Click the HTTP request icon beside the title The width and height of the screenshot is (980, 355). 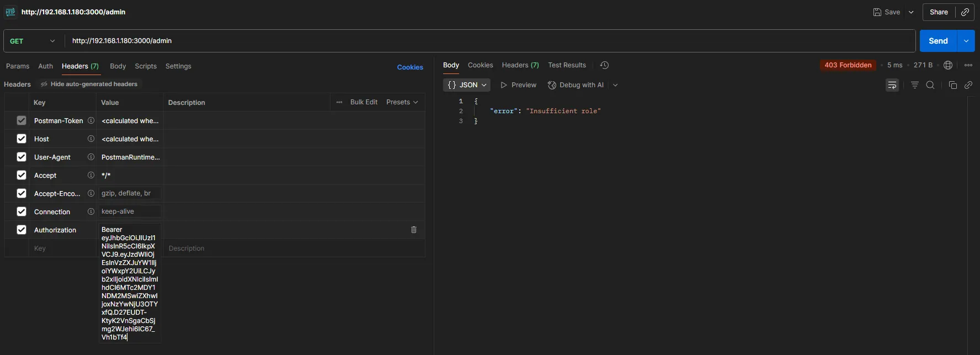[x=10, y=12]
